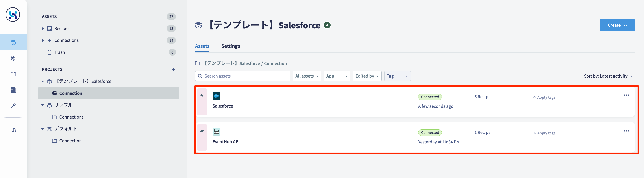644x178 pixels.
Task: Open the 6 Recipes link
Action: pos(483,97)
